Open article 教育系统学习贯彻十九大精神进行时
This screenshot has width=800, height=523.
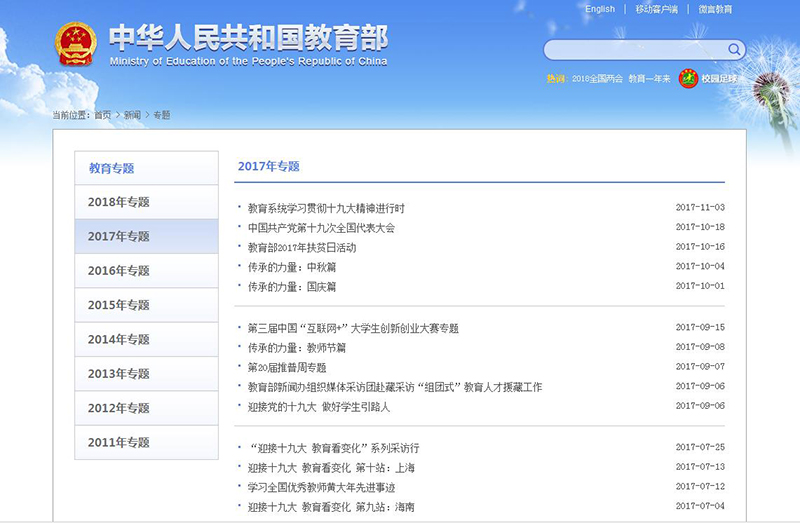pyautogui.click(x=326, y=208)
